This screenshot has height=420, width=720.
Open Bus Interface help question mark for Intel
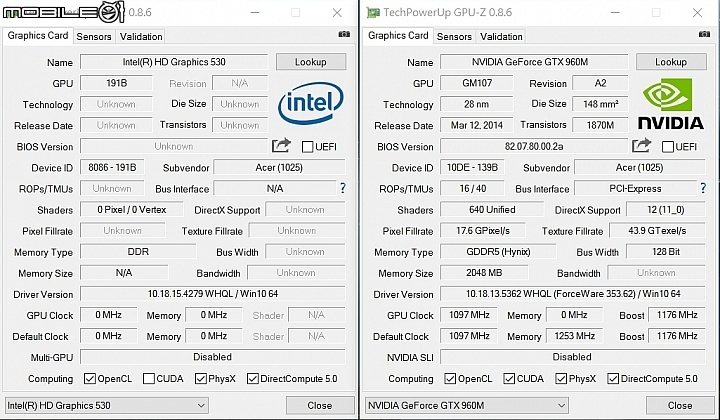tap(343, 188)
